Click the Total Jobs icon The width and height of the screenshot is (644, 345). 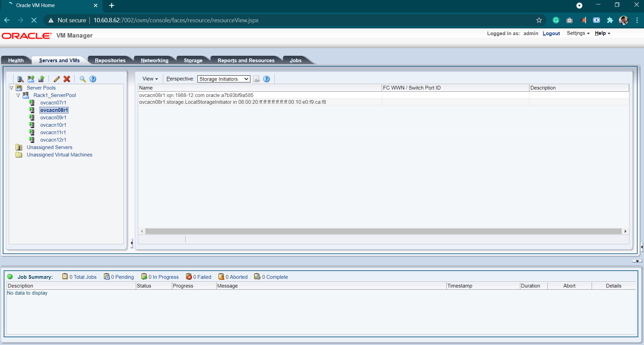tap(65, 276)
